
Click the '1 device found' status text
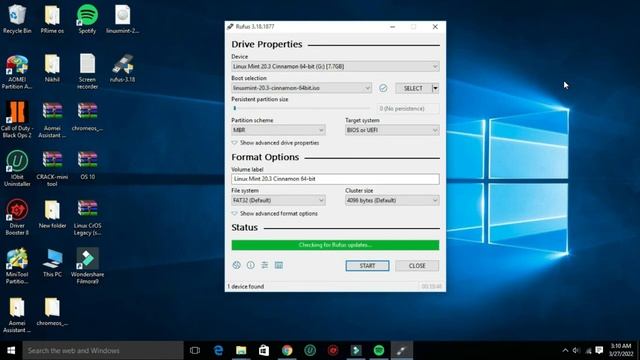(x=246, y=287)
